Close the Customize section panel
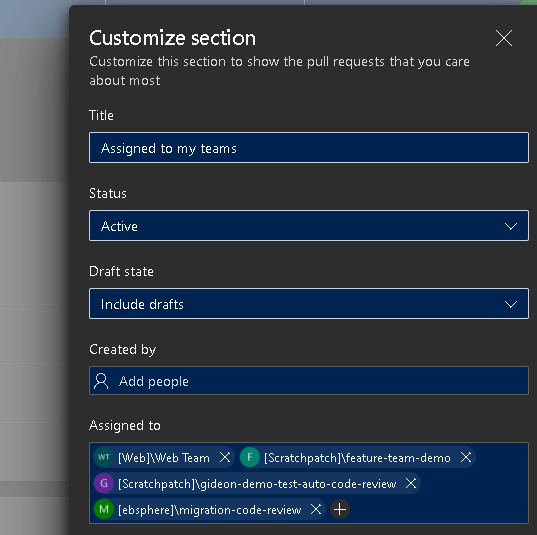This screenshot has height=535, width=537. click(x=504, y=38)
